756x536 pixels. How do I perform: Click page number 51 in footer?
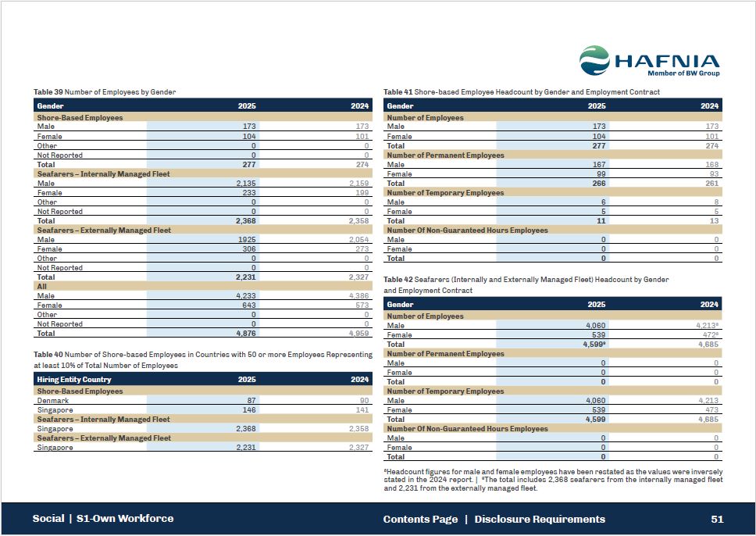[x=717, y=519]
